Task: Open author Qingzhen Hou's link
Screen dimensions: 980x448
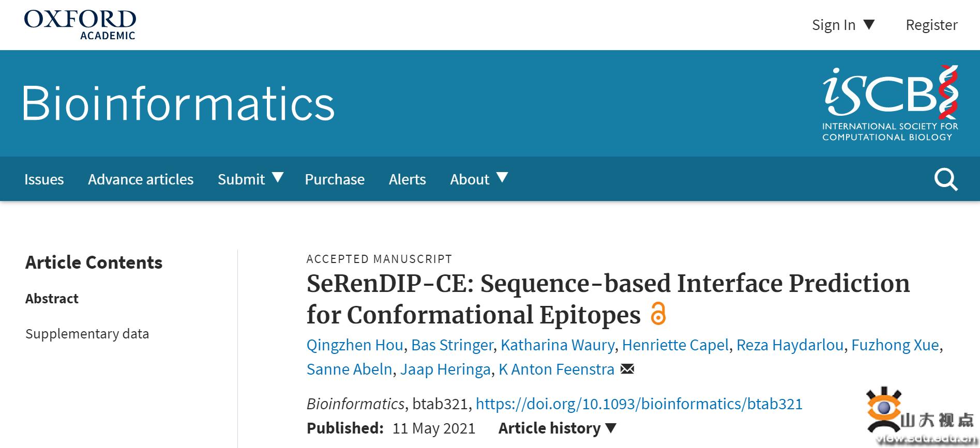Action: pos(355,345)
